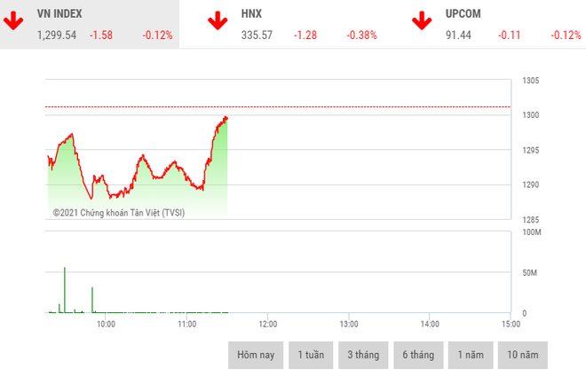
Task: Click the HNX value 335.57
Action: [x=257, y=35]
